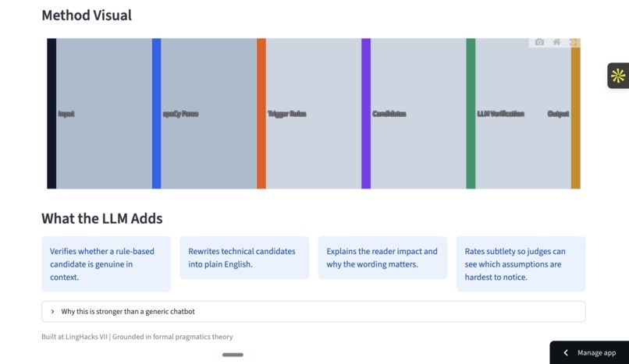Click the 'Rewrites technical candidates' card

pos(244,257)
